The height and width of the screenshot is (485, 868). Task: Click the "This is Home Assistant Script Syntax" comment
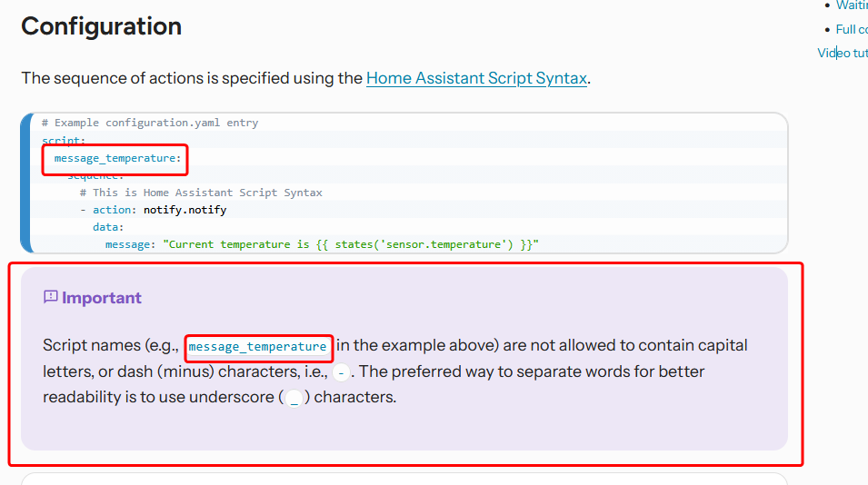point(206,193)
